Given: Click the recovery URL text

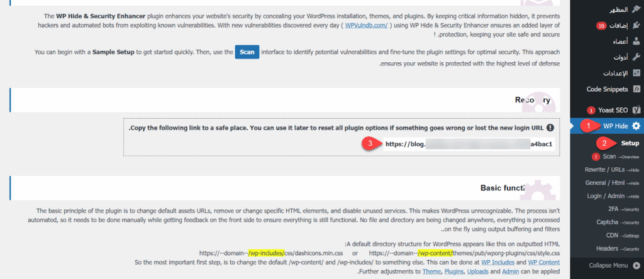Looking at the screenshot, I should [x=469, y=144].
